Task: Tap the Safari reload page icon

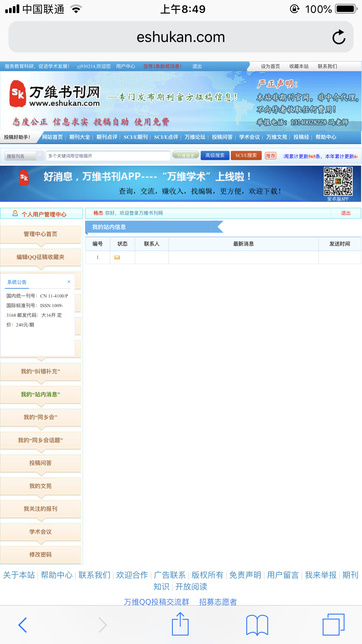Action: (339, 37)
